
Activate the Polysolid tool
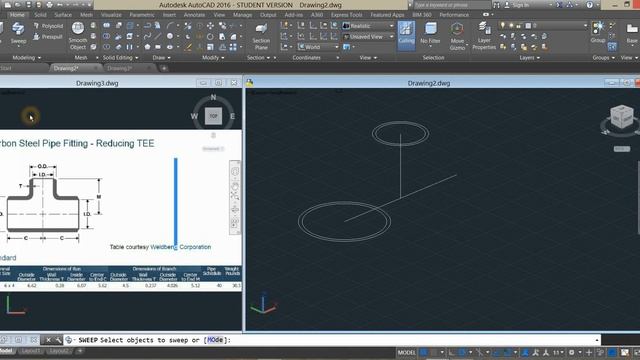point(49,26)
